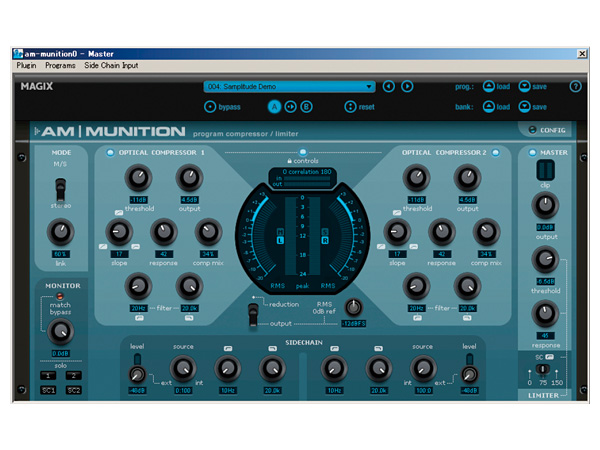Click the Master -6.5dB threshold value
This screenshot has width=600, height=450.
click(x=545, y=282)
